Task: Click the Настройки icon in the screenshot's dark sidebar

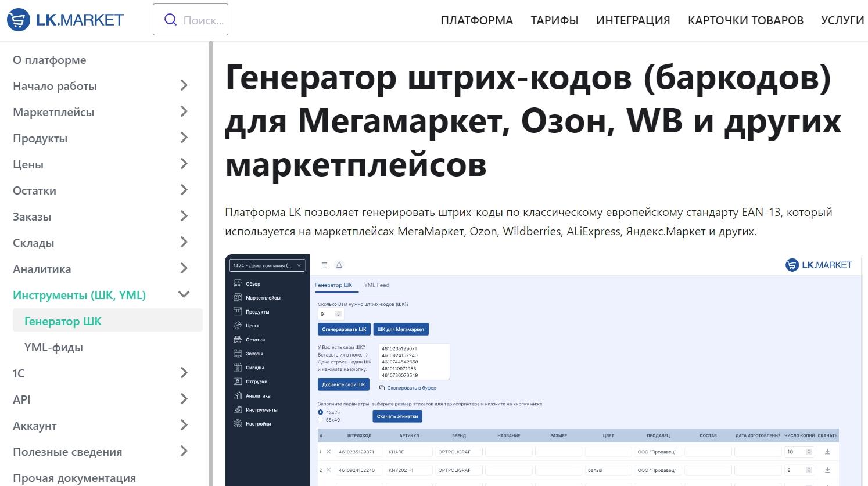Action: pyautogui.click(x=237, y=423)
